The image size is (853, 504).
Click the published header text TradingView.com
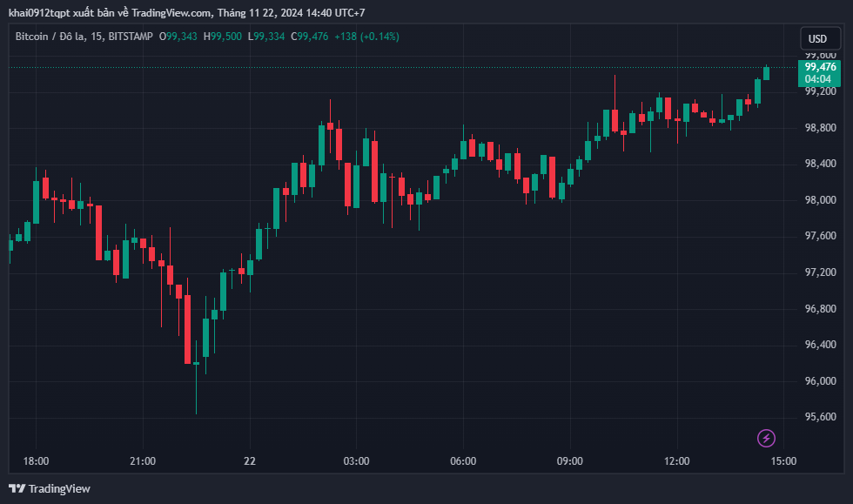(x=172, y=12)
